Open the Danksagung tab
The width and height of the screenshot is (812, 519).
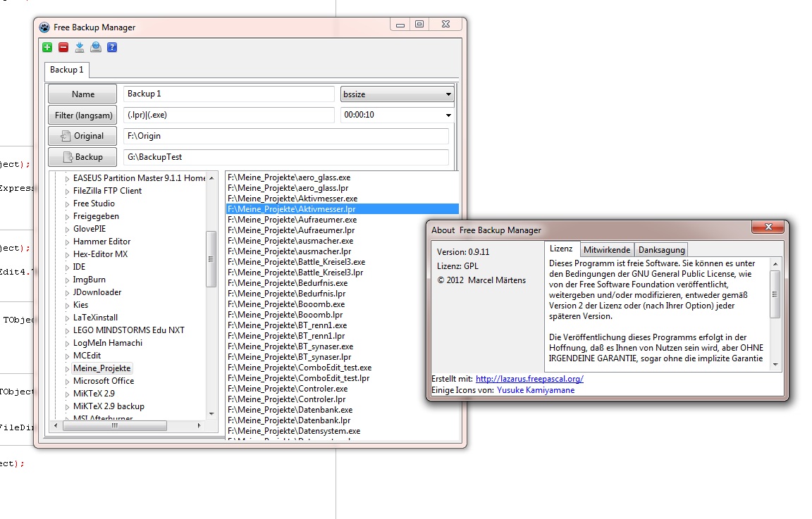(x=660, y=250)
